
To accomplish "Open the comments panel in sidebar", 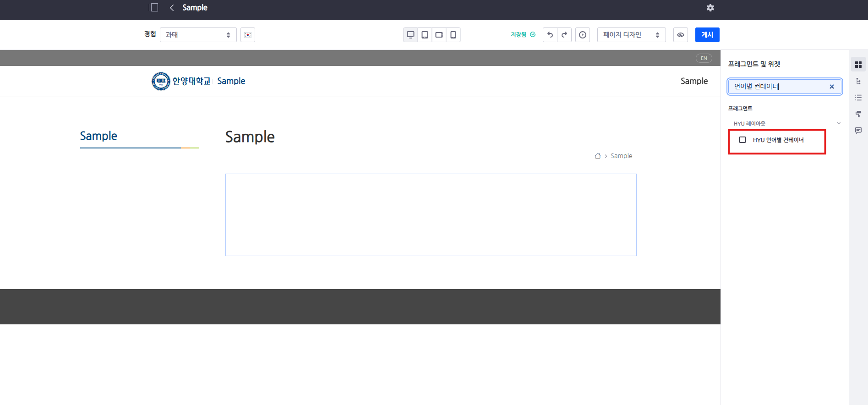I will pyautogui.click(x=858, y=131).
